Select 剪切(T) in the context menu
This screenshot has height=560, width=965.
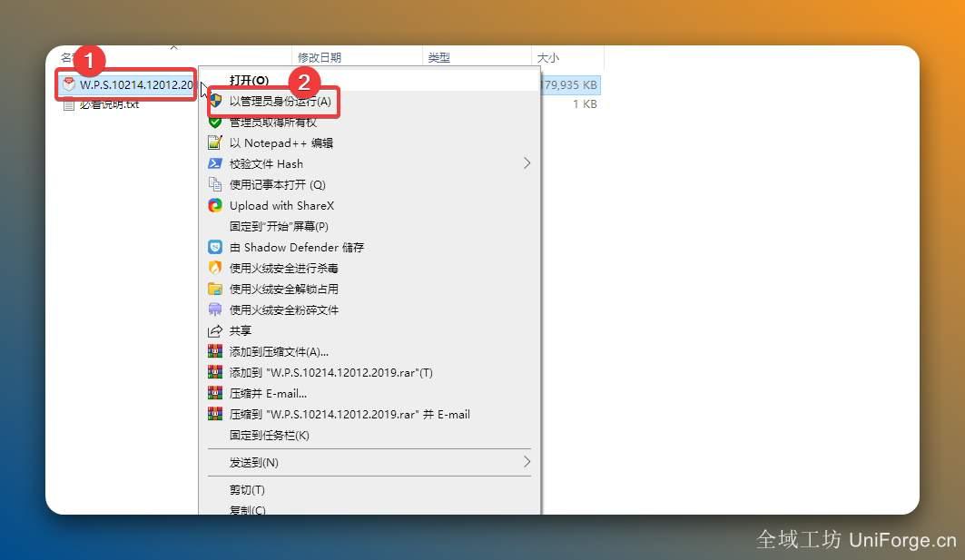[247, 490]
